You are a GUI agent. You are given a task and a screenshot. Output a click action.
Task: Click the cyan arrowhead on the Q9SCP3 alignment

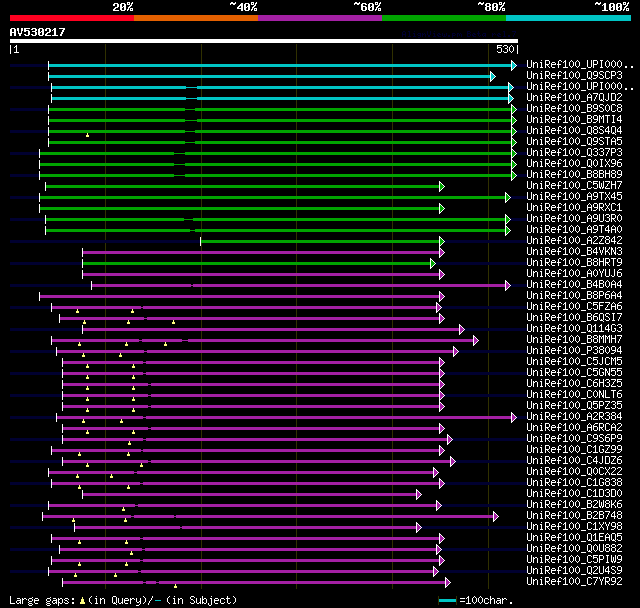tap(493, 76)
